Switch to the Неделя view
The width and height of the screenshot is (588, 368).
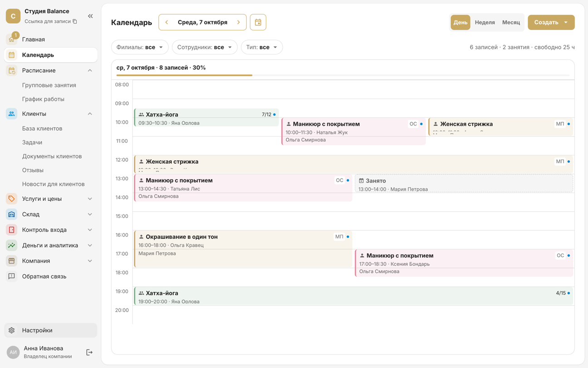[485, 22]
